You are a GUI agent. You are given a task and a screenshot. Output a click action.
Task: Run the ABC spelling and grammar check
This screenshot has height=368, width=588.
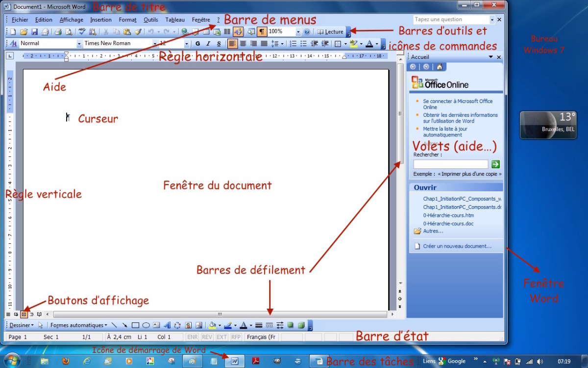82,32
